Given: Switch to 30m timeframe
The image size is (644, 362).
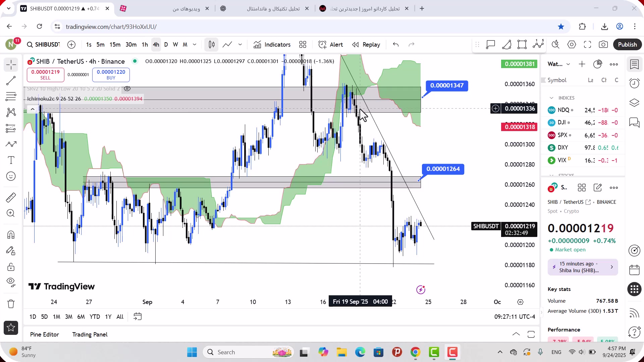Looking at the screenshot, I should pos(131,45).
